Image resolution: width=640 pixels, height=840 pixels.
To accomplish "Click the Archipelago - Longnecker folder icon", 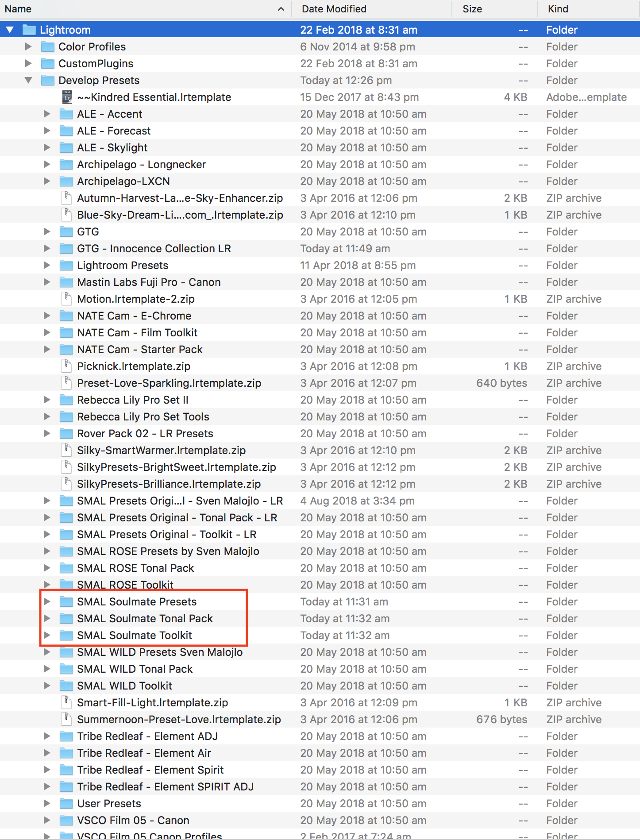I will (66, 164).
